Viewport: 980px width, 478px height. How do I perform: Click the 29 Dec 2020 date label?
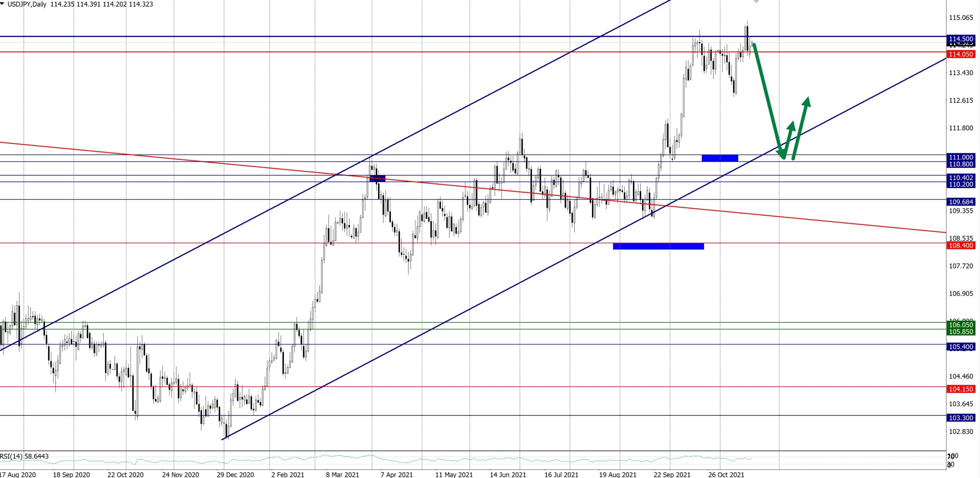tap(235, 475)
